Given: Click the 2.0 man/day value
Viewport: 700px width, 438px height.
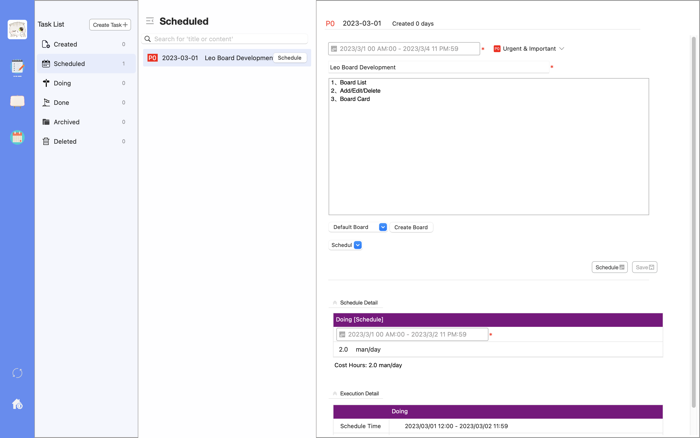Looking at the screenshot, I should point(360,350).
